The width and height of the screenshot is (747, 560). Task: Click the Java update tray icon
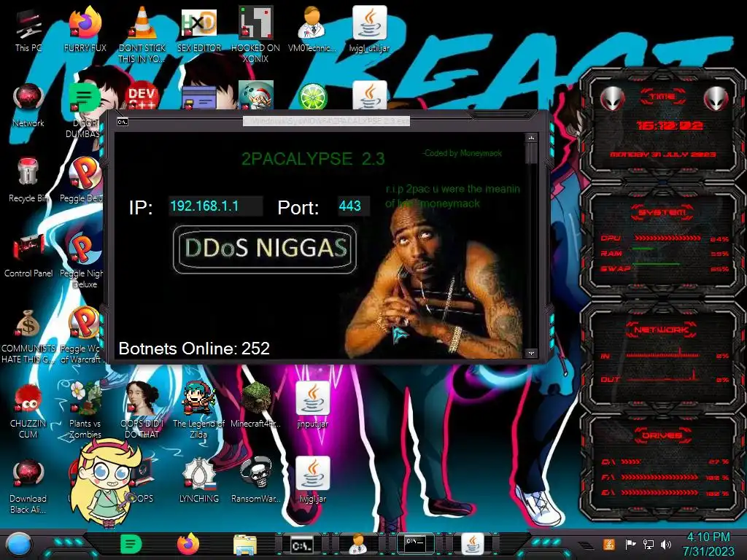[x=609, y=544]
